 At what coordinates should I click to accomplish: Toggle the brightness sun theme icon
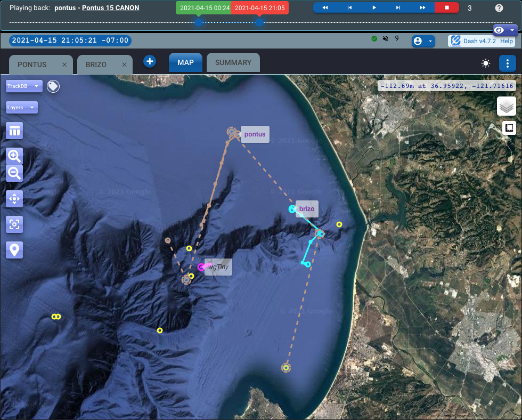pos(485,63)
